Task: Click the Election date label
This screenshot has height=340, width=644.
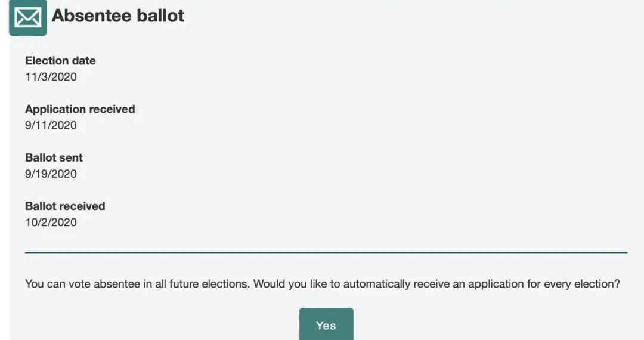Action: point(60,61)
